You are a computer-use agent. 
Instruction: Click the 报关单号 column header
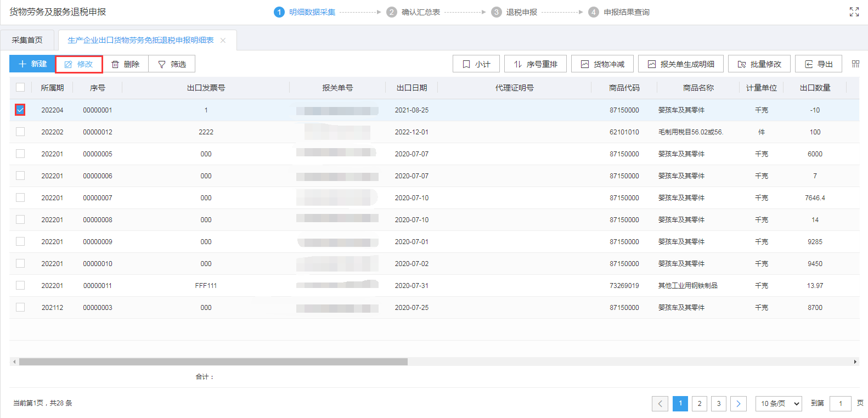tap(337, 88)
